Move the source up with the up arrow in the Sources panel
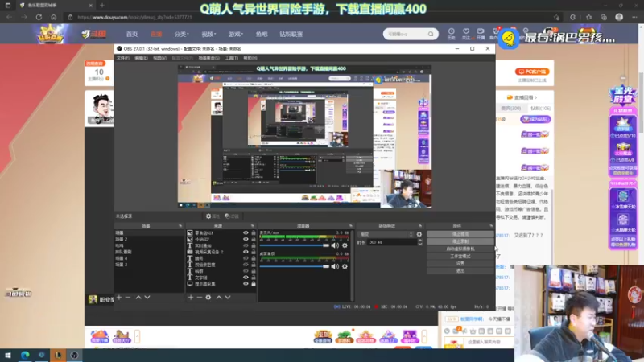 [x=219, y=297]
